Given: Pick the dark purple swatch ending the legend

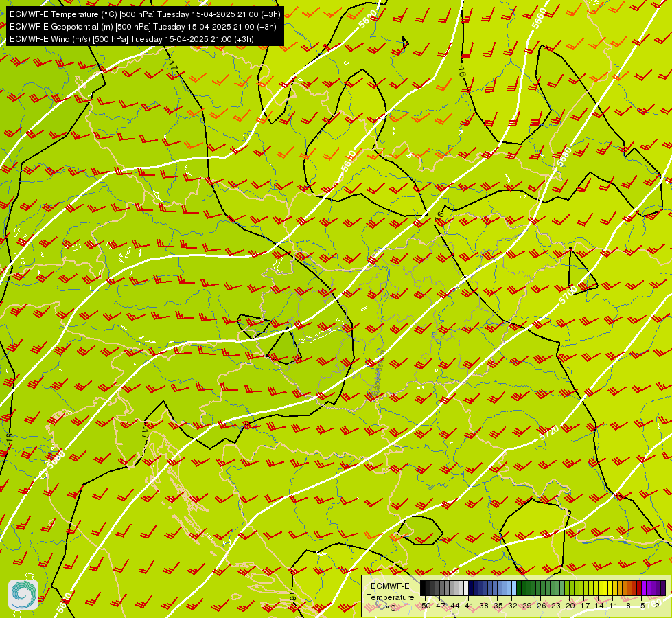Looking at the screenshot, I should pyautogui.click(x=663, y=588).
